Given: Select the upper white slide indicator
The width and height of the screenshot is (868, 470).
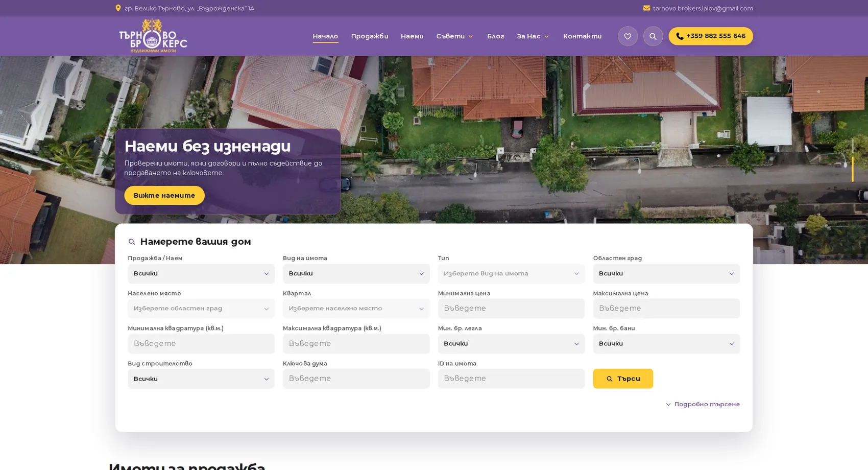Looking at the screenshot, I should point(852,145).
